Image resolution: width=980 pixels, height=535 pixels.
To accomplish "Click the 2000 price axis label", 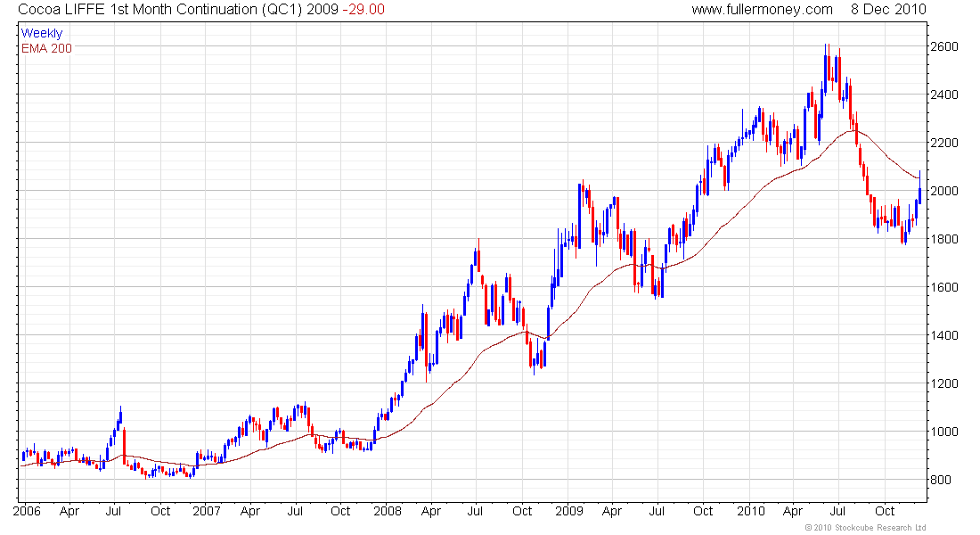I will (944, 192).
